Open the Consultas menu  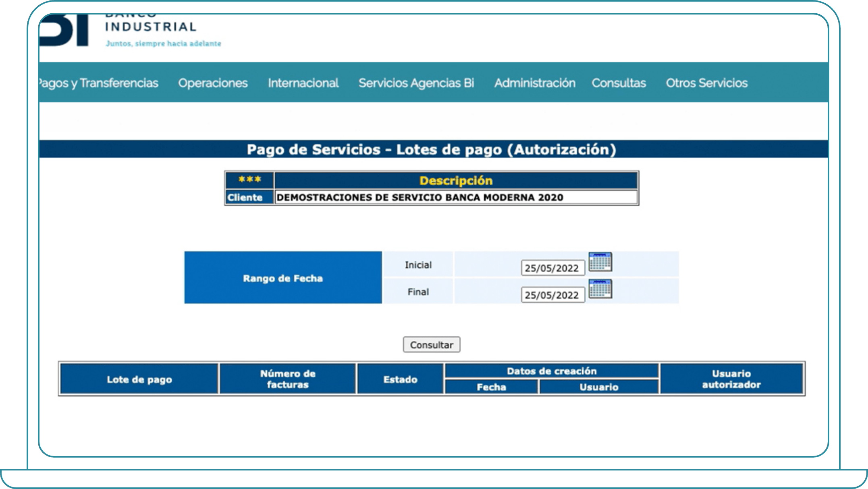coord(619,83)
